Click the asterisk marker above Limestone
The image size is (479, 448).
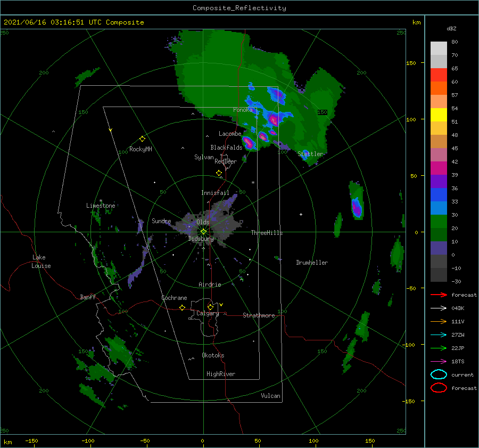101,201
